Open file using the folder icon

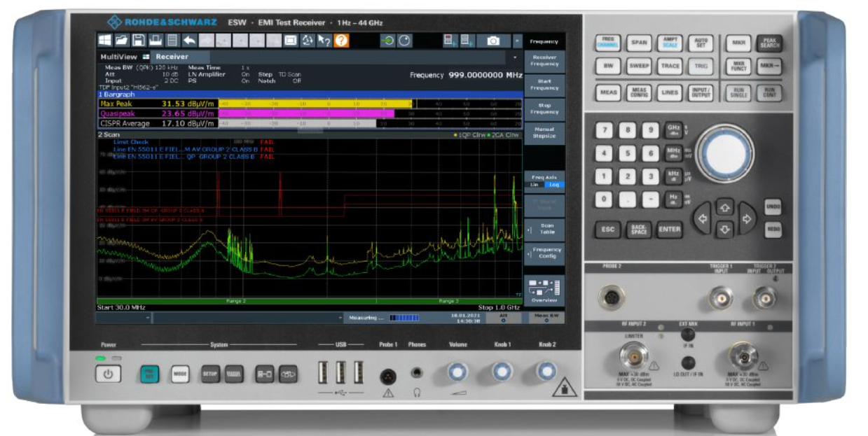click(x=121, y=41)
